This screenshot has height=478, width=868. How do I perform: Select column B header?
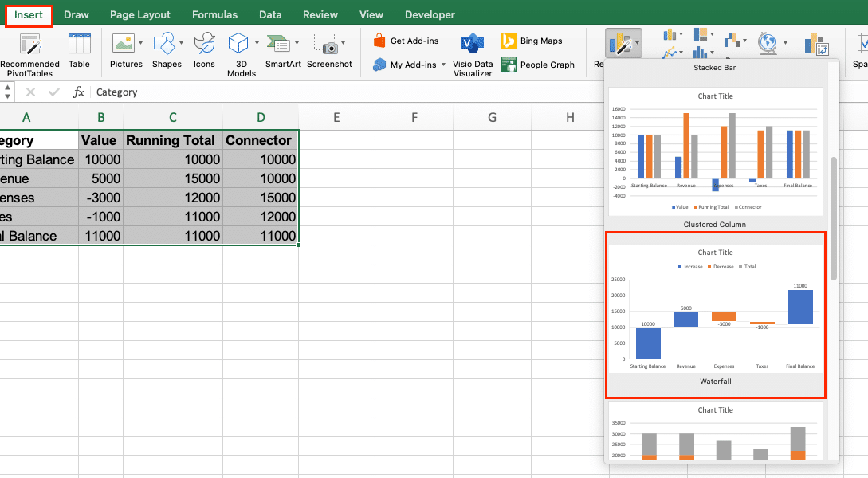click(x=100, y=117)
